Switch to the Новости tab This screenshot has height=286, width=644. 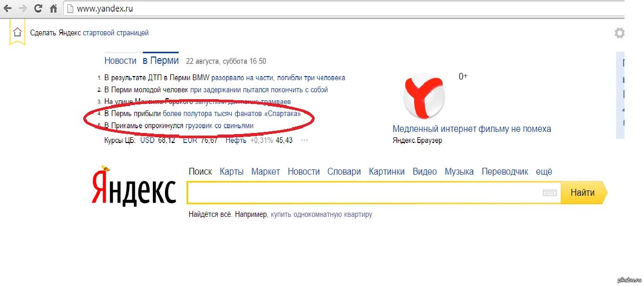tap(120, 61)
